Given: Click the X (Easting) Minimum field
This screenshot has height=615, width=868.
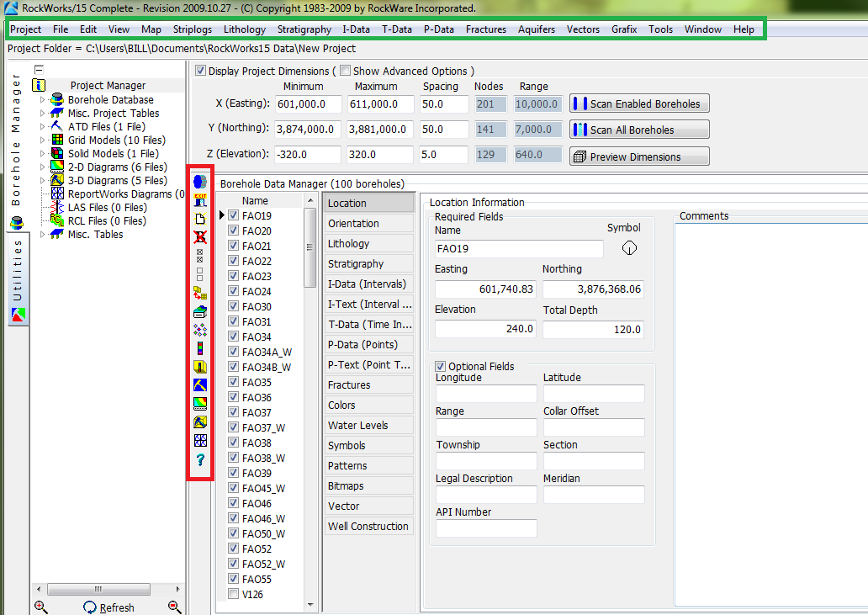Looking at the screenshot, I should [309, 103].
